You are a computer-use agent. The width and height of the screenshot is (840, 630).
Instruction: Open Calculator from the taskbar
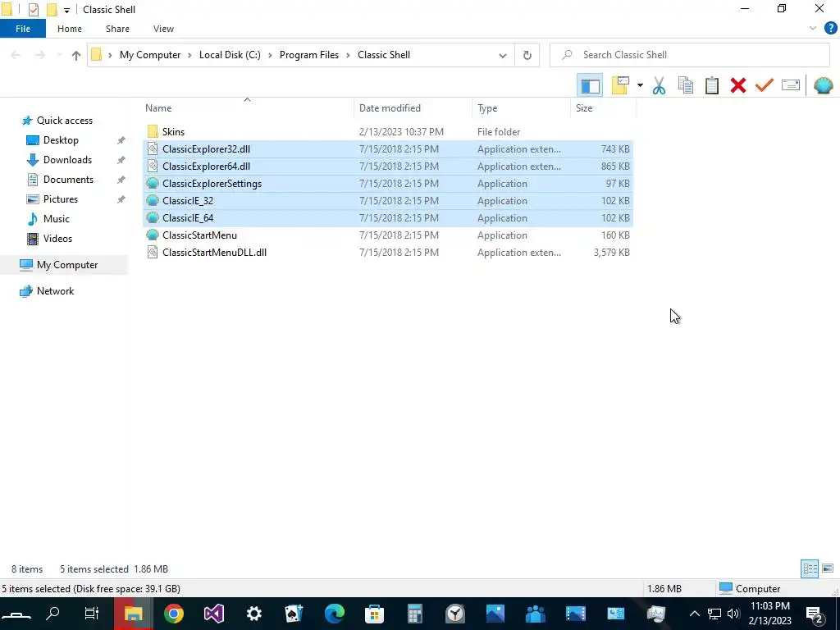[x=414, y=614]
